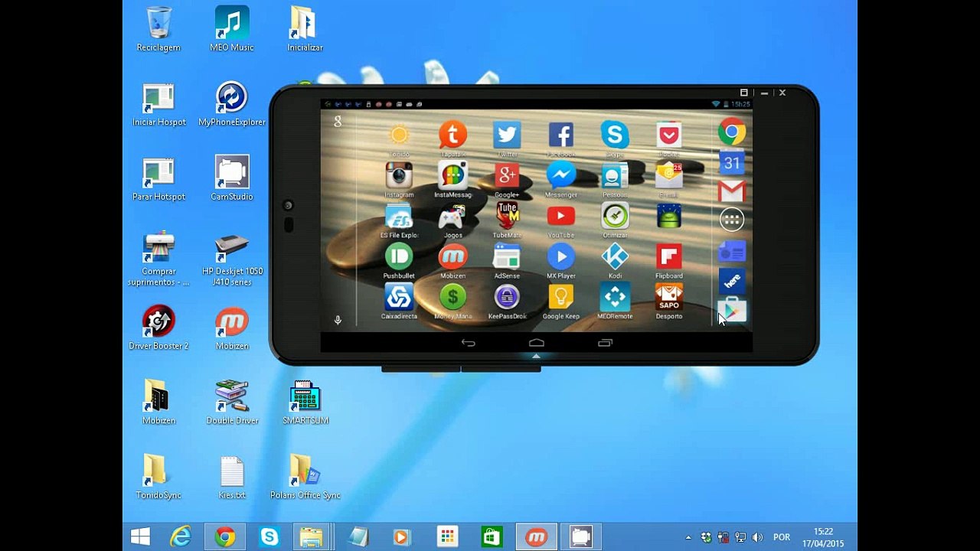Image resolution: width=980 pixels, height=551 pixels.
Task: Select the Parar Hotspot desktop shortcut
Action: point(158,179)
